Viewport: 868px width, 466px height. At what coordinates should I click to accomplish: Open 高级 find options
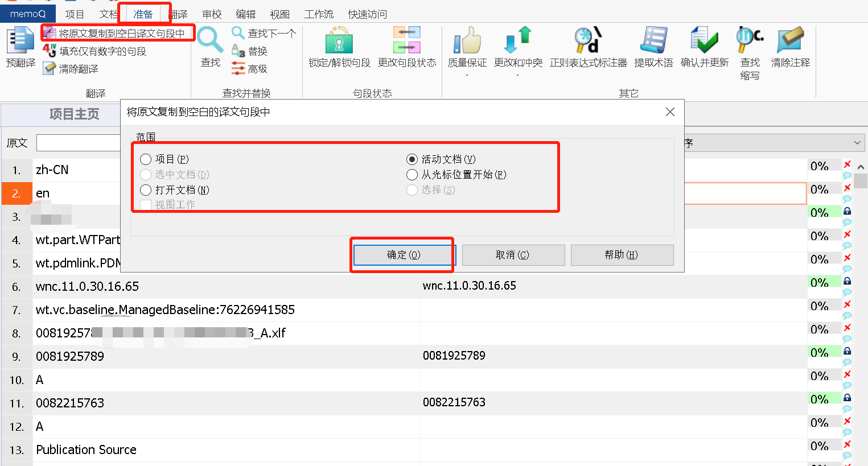pos(249,68)
